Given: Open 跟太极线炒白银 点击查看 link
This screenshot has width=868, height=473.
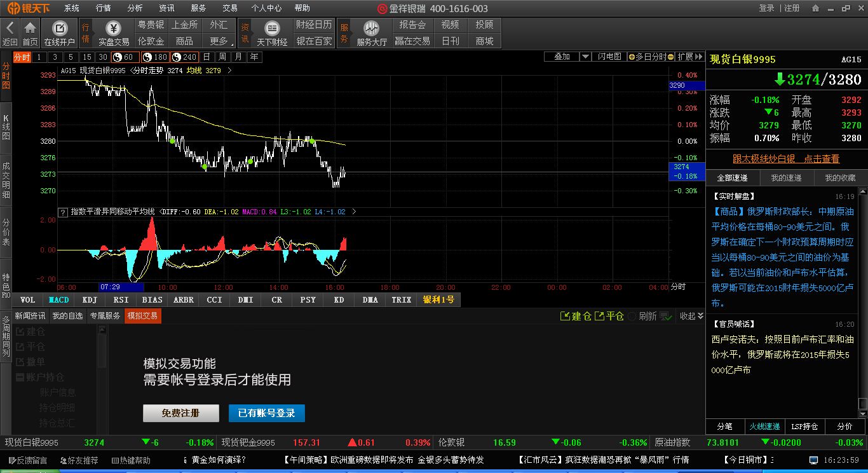Looking at the screenshot, I should (x=786, y=159).
